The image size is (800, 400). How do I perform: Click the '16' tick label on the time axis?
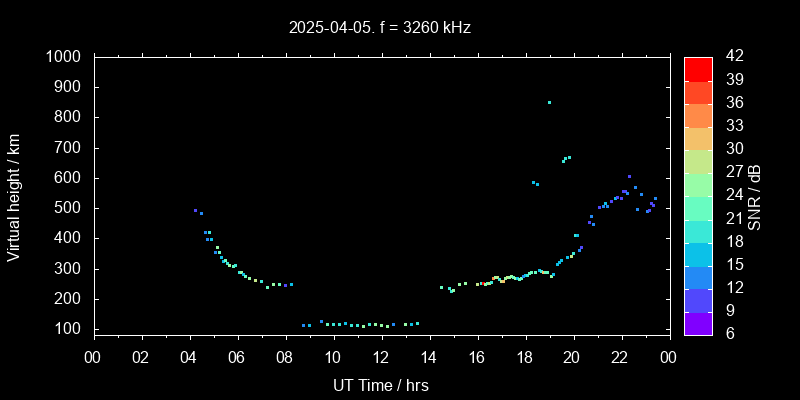(477, 357)
